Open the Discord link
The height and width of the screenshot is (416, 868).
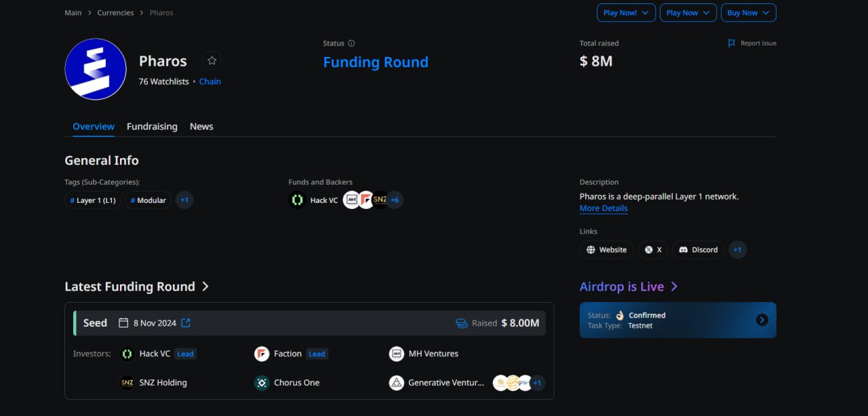[x=698, y=250]
